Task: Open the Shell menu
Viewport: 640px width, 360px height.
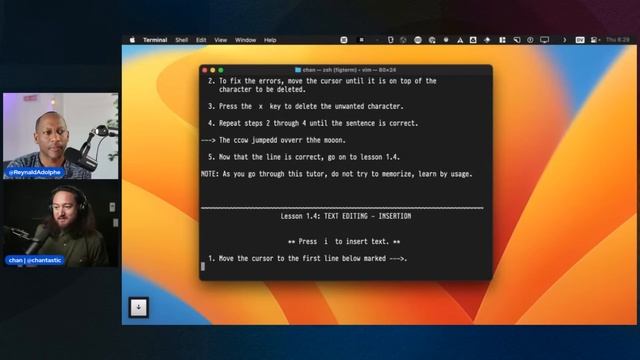Action: pyautogui.click(x=182, y=40)
